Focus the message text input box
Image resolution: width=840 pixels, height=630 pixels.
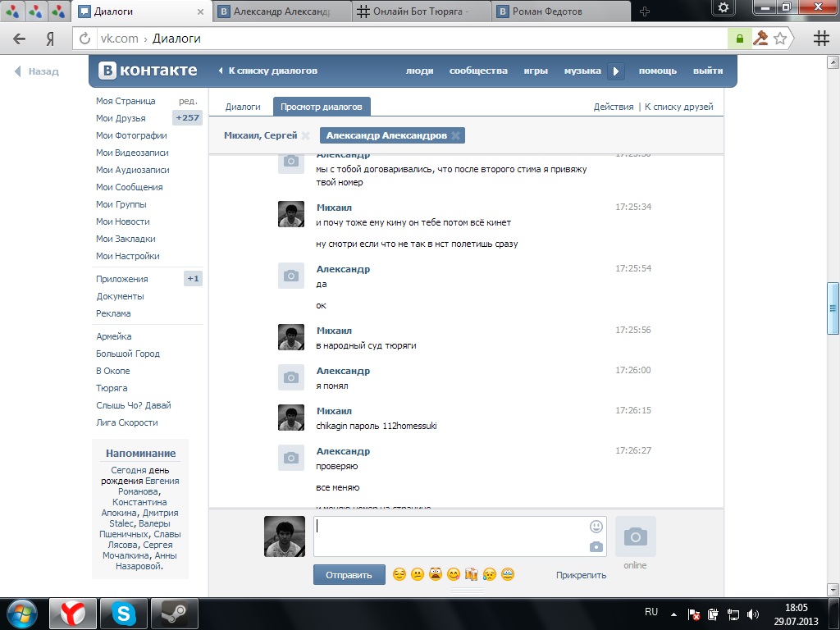[459, 536]
